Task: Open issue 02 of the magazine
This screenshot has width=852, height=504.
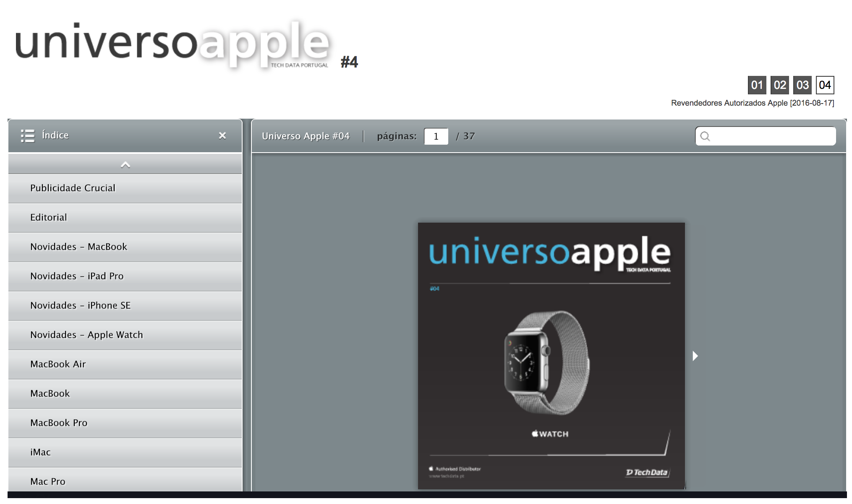Action: pos(780,85)
